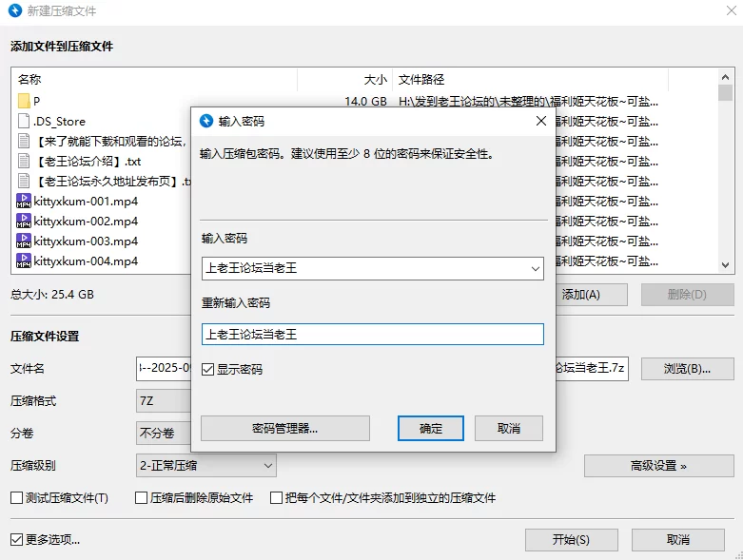Open the 输入密码 history dropdown arrow
743x560 pixels.
click(x=535, y=268)
